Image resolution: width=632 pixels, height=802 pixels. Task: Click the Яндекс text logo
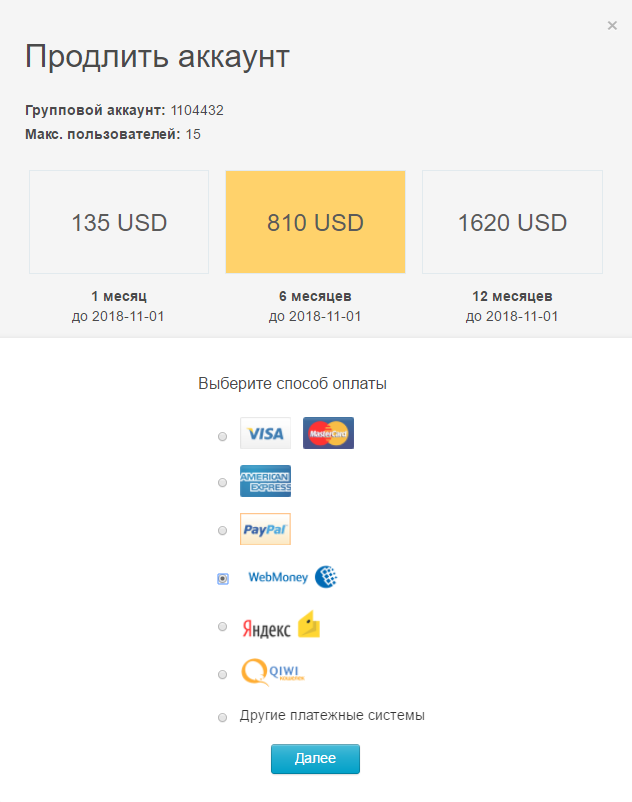tap(266, 629)
